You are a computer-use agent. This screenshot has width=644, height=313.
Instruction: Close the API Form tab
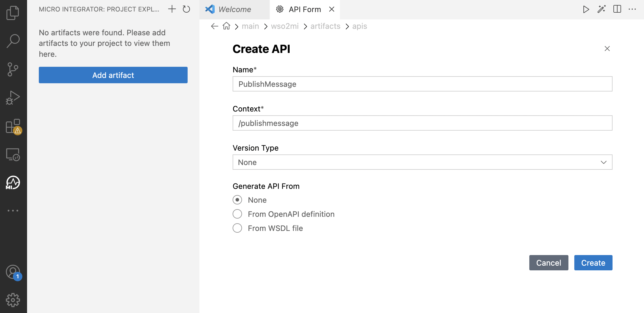332,9
